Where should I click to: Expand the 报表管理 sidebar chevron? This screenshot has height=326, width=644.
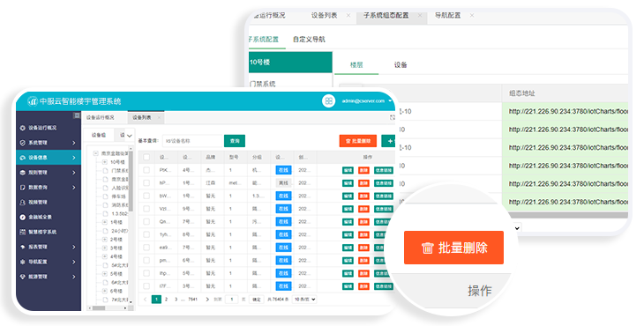point(74,247)
